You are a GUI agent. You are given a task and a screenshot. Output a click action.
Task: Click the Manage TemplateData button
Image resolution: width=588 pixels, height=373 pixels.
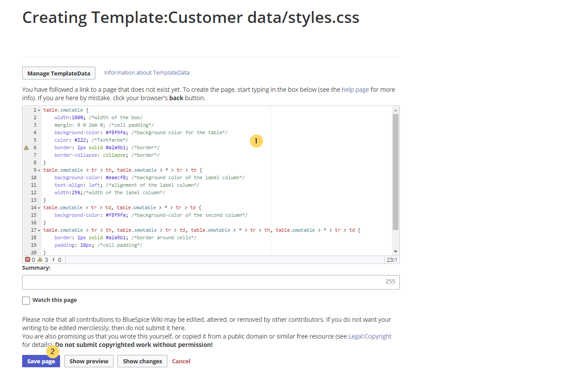coord(59,73)
